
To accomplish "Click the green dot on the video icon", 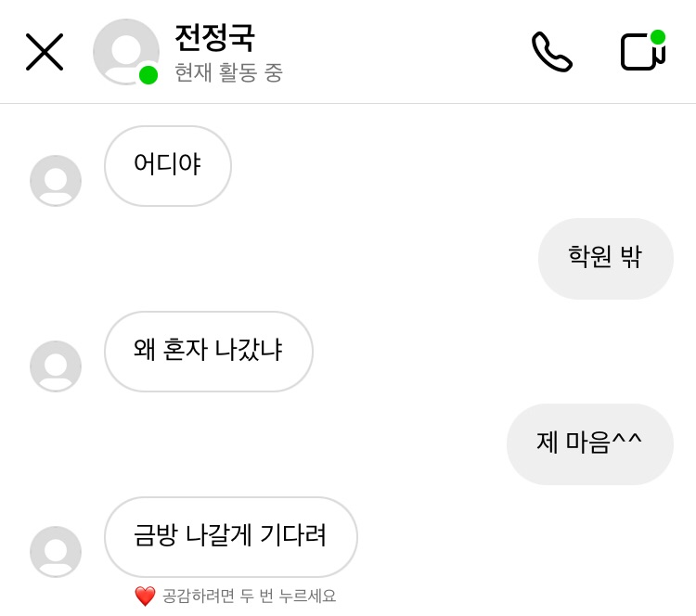I will pos(658,37).
